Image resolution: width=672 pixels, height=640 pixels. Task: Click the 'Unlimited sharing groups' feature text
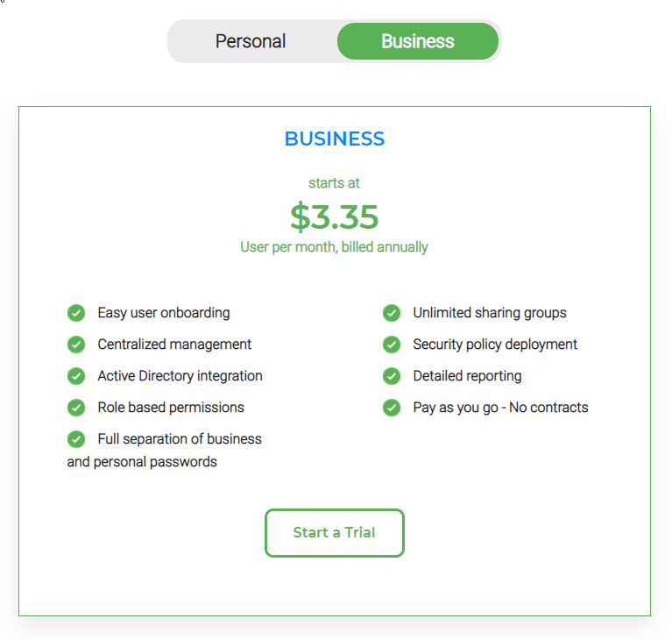click(490, 313)
